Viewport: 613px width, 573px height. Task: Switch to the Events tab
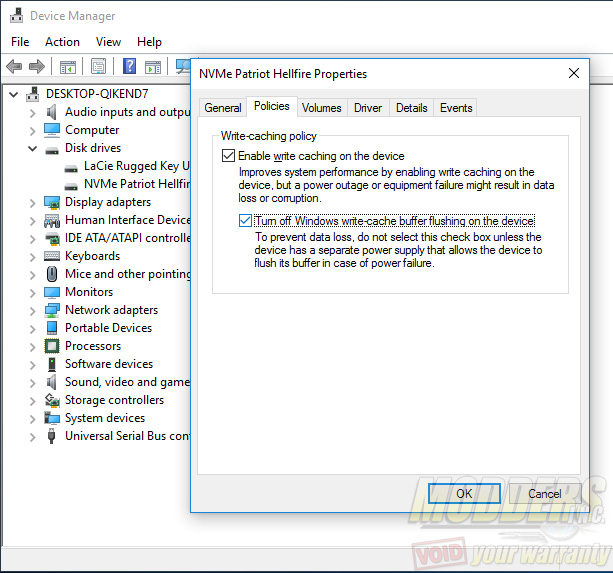click(456, 108)
